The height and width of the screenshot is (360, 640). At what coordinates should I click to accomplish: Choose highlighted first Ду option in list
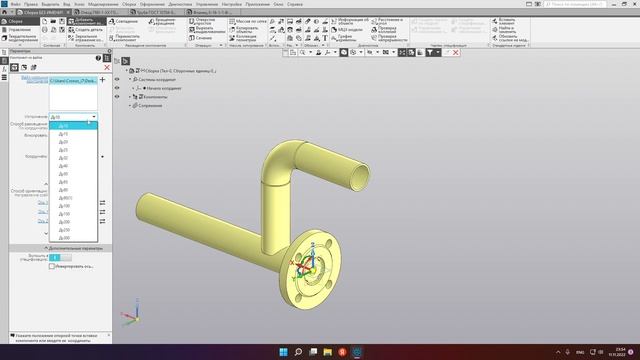(73, 126)
